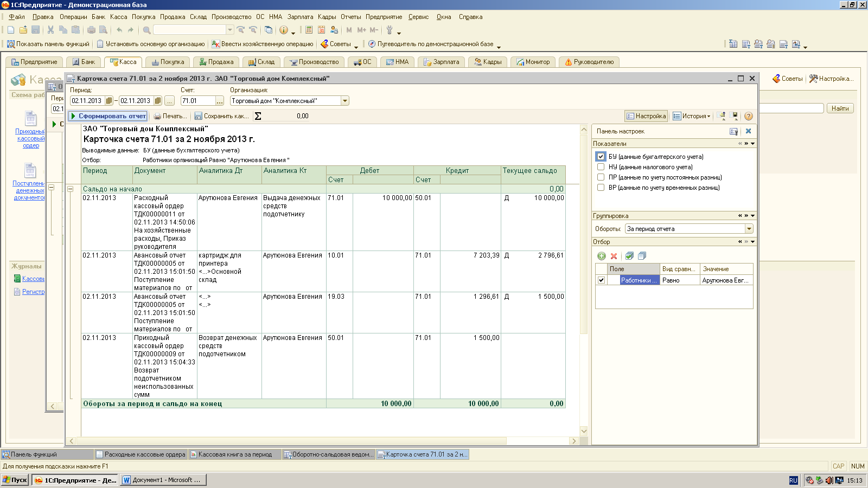Collapse the Сальдо на начало group
The image size is (868, 488).
pyautogui.click(x=71, y=189)
